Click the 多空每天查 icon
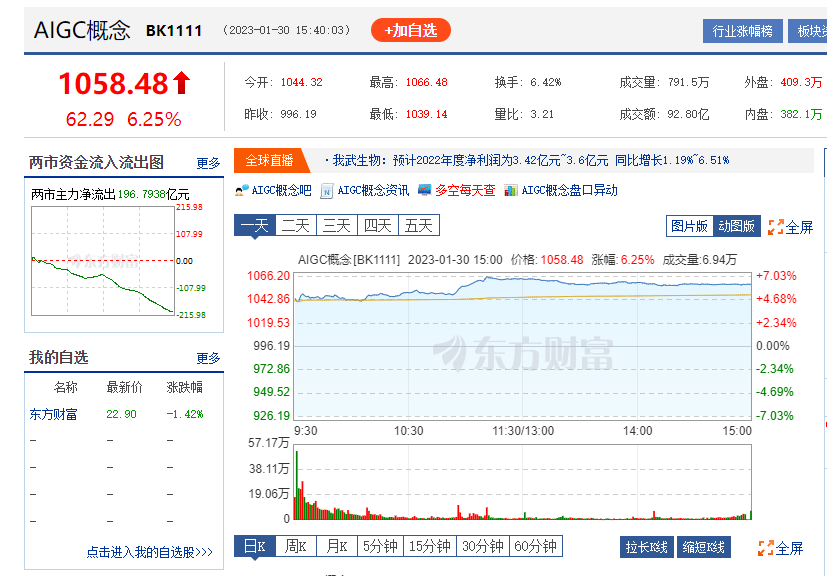This screenshot has width=827, height=576. point(425,190)
